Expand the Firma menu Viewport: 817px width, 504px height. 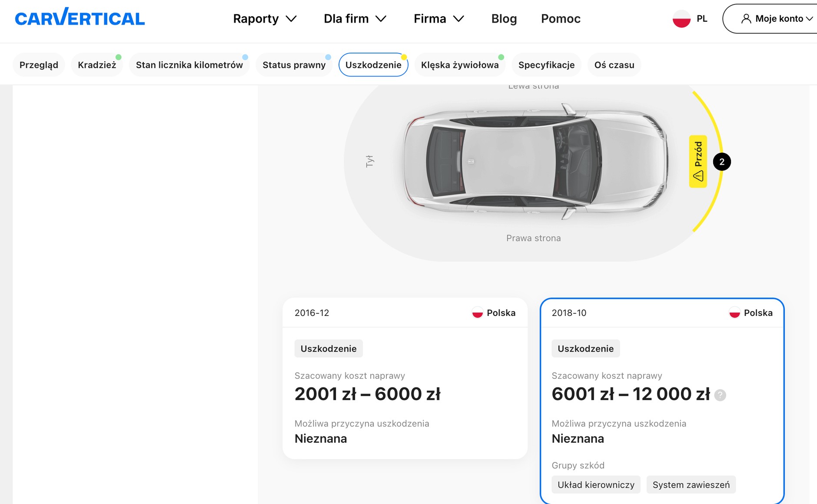pyautogui.click(x=438, y=19)
